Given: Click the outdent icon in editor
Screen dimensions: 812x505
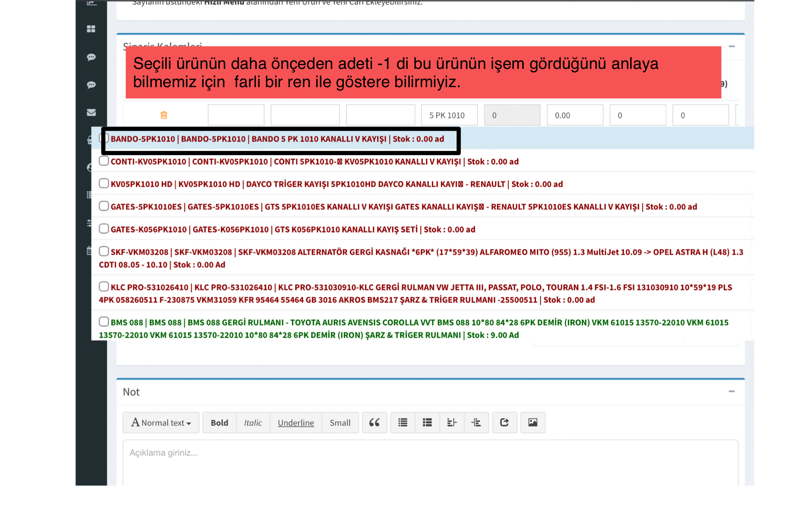Looking at the screenshot, I should coord(452,422).
